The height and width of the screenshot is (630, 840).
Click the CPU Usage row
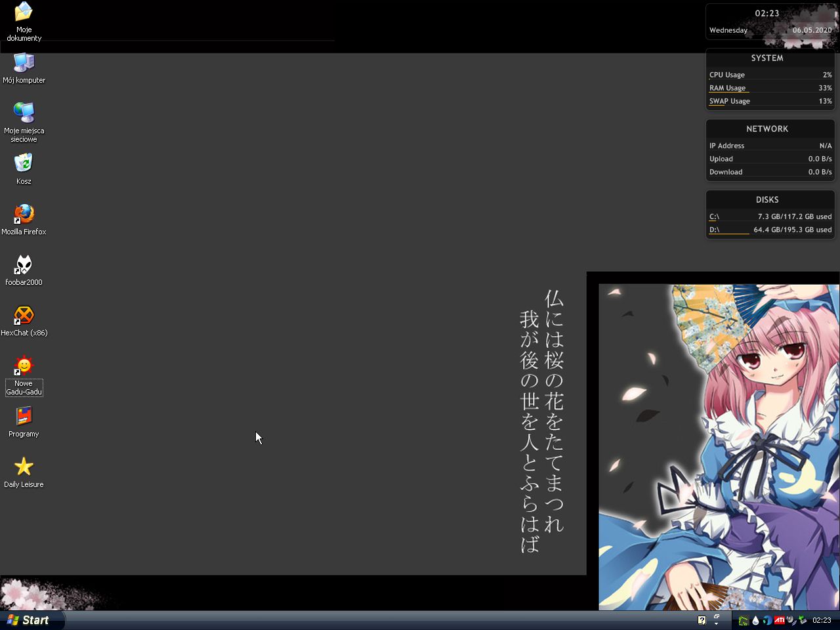770,75
